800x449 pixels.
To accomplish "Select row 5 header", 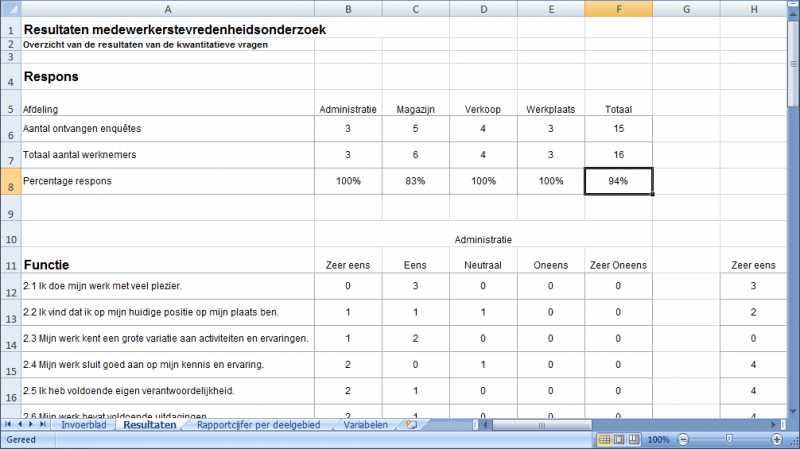I will (x=10, y=103).
